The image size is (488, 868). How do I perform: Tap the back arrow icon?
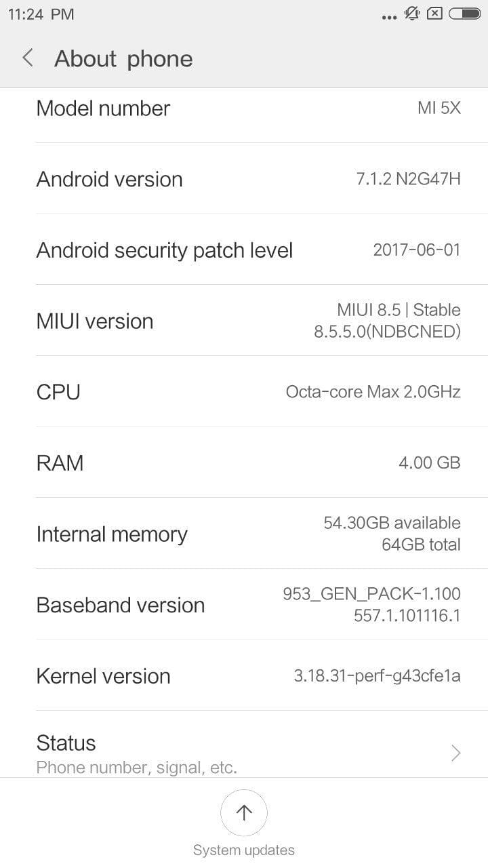[x=28, y=58]
